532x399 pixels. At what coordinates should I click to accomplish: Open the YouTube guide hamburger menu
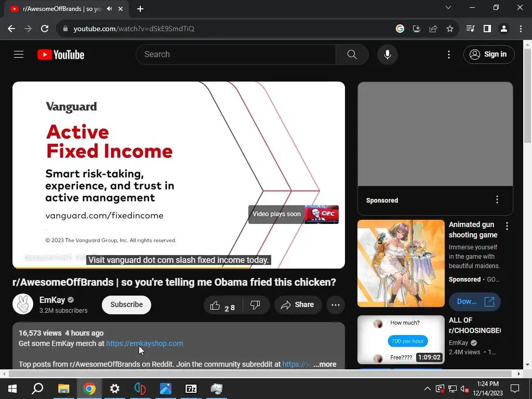click(19, 54)
